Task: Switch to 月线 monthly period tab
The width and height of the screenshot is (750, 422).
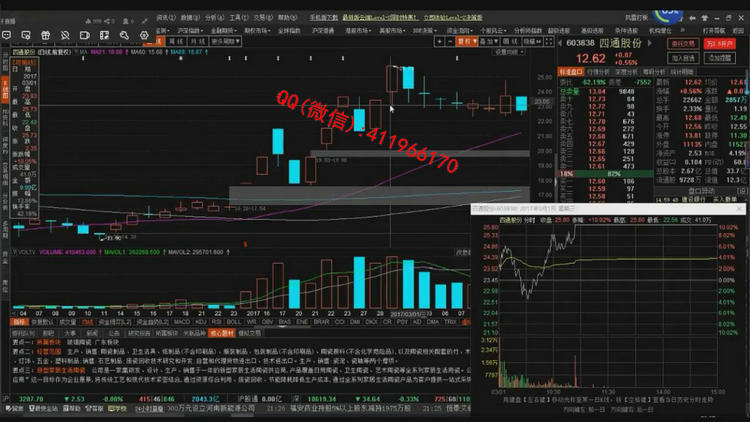Action: (x=198, y=42)
